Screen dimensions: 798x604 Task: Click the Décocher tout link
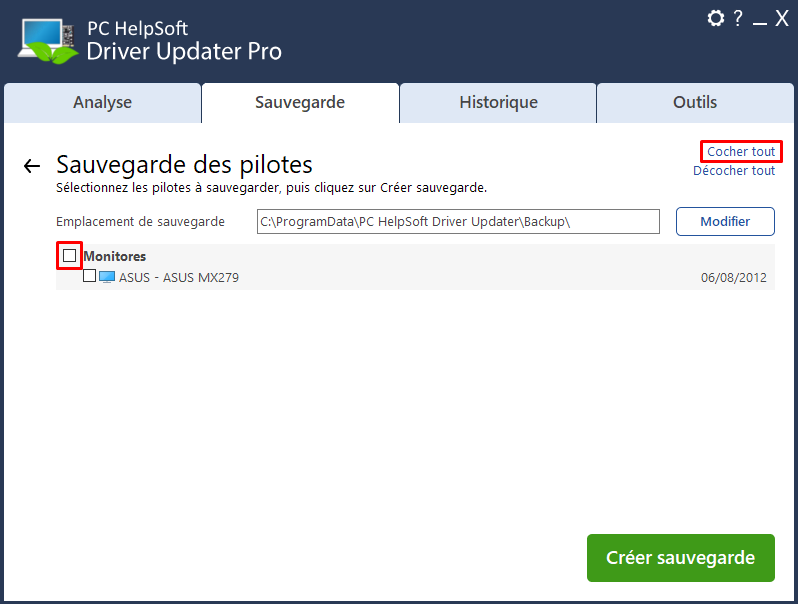734,170
